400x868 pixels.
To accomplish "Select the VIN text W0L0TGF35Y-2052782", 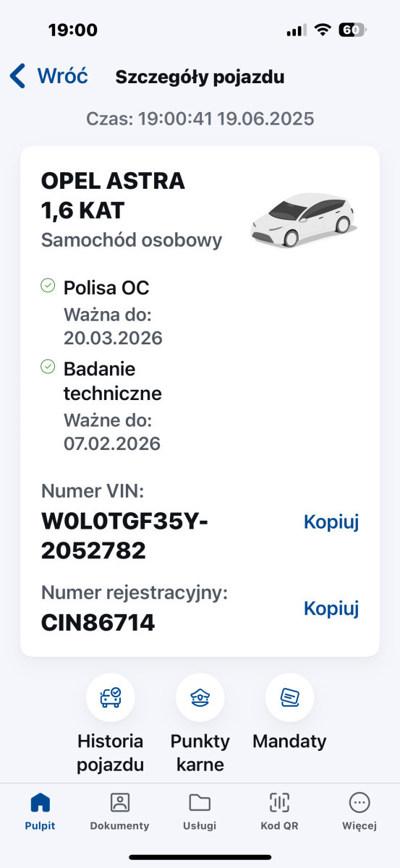I will pos(124,536).
